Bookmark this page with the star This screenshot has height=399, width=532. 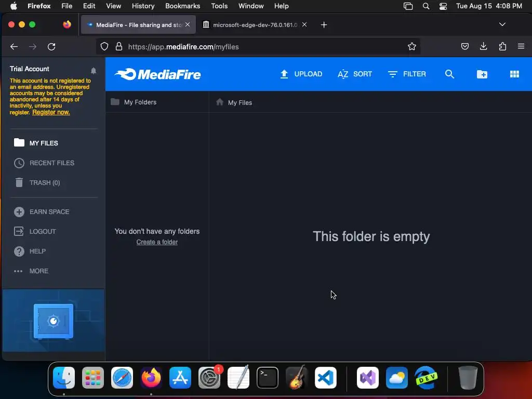point(412,46)
